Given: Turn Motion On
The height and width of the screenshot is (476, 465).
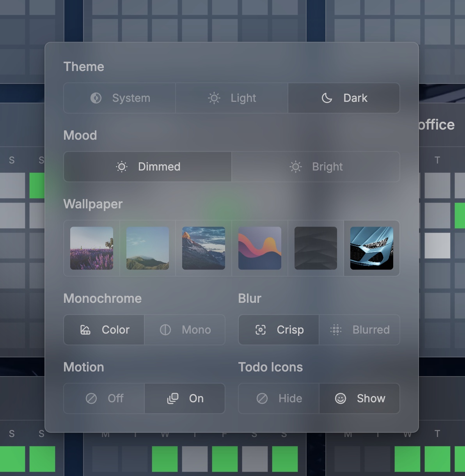Looking at the screenshot, I should click(185, 398).
